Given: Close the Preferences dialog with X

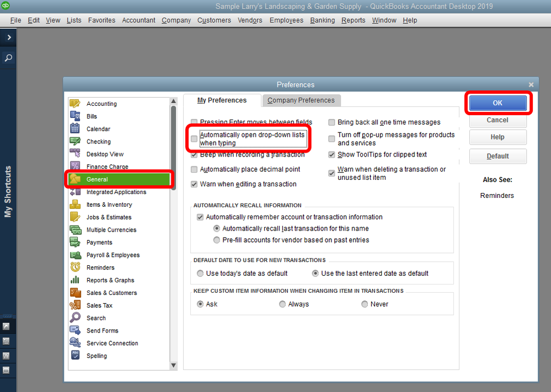Looking at the screenshot, I should [531, 85].
